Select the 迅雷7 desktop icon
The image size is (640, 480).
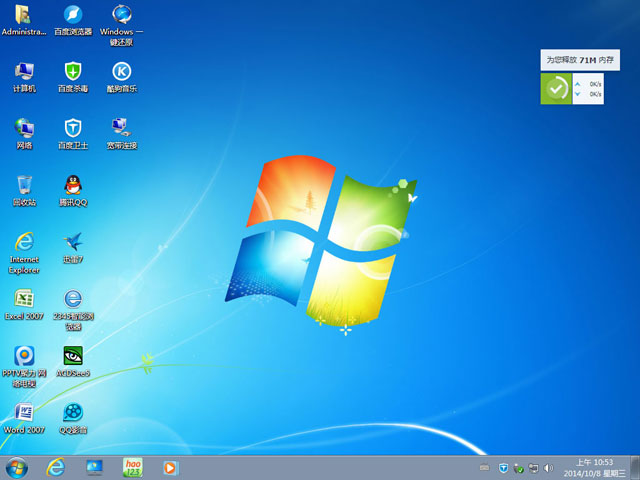click(x=73, y=248)
